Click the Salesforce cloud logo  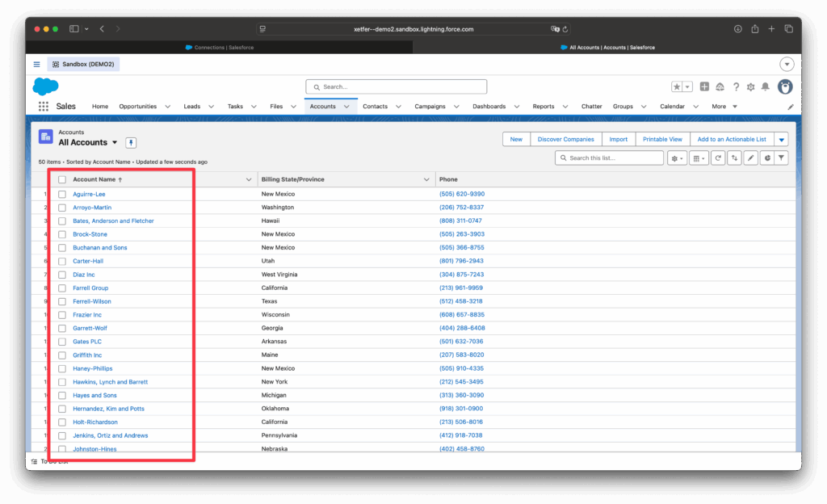[46, 86]
